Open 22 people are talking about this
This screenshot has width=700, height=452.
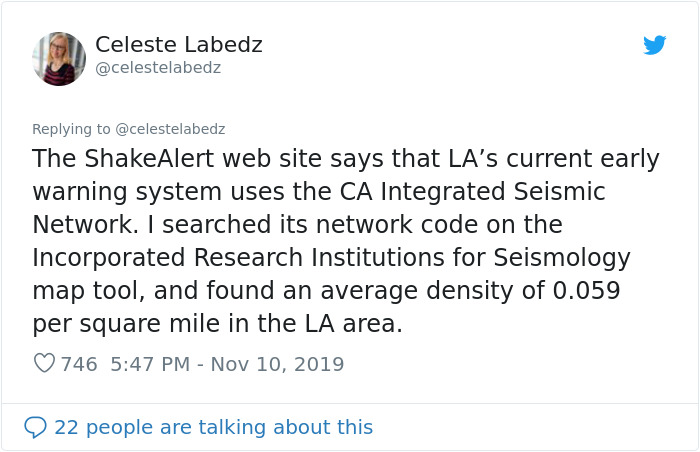(213, 427)
